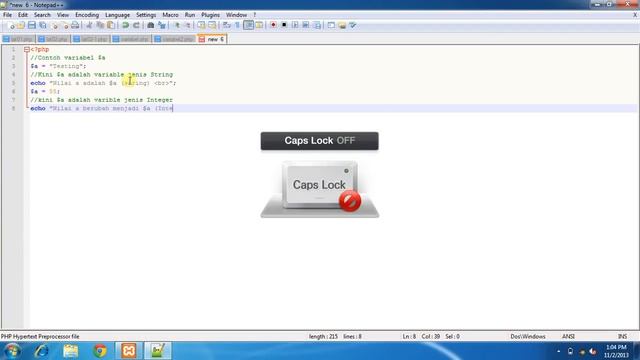Click 'Dos\Windows' in status bar
The image size is (640, 360).
(528, 336)
